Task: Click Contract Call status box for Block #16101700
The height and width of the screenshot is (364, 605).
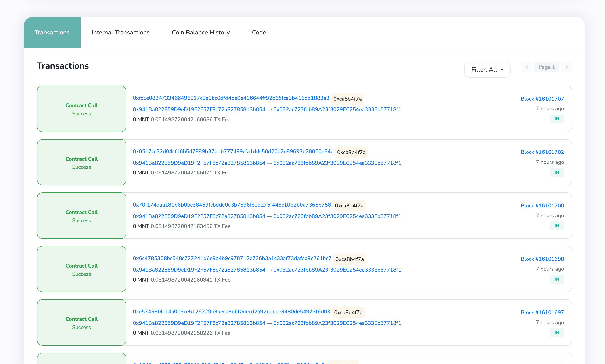Action: (81, 216)
